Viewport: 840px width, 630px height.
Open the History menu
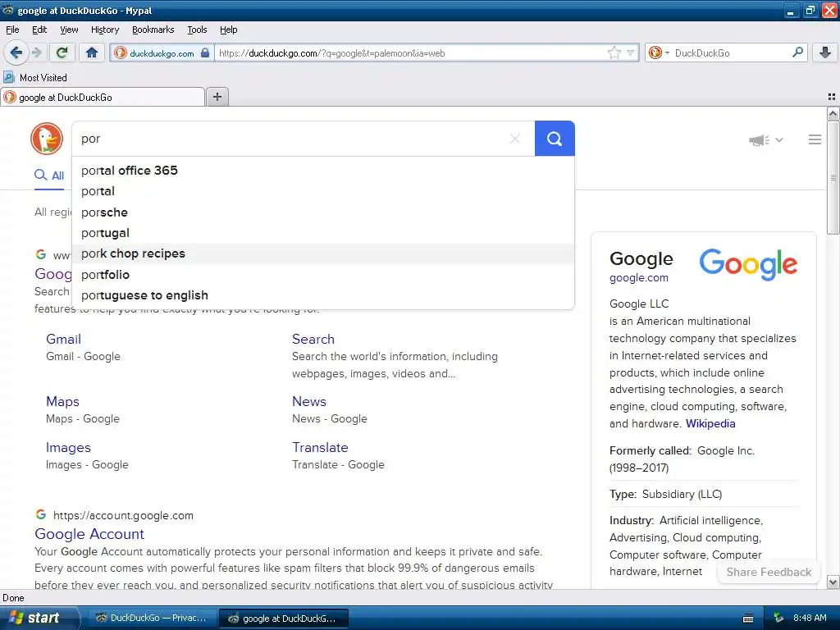[x=104, y=30]
